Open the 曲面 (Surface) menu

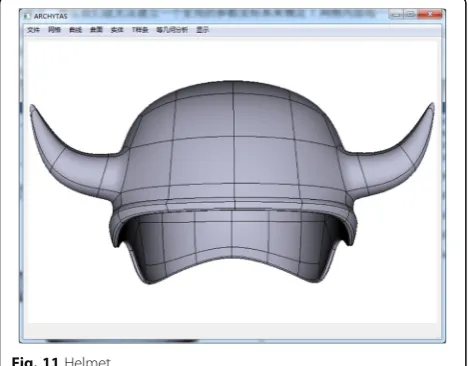point(96,30)
